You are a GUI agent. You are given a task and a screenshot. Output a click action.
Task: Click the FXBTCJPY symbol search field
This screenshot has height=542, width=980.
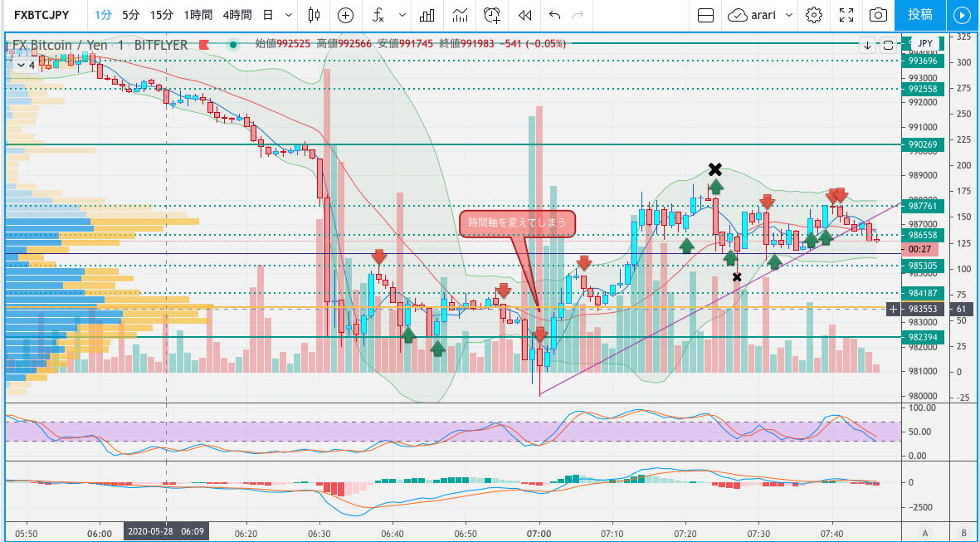tap(41, 15)
